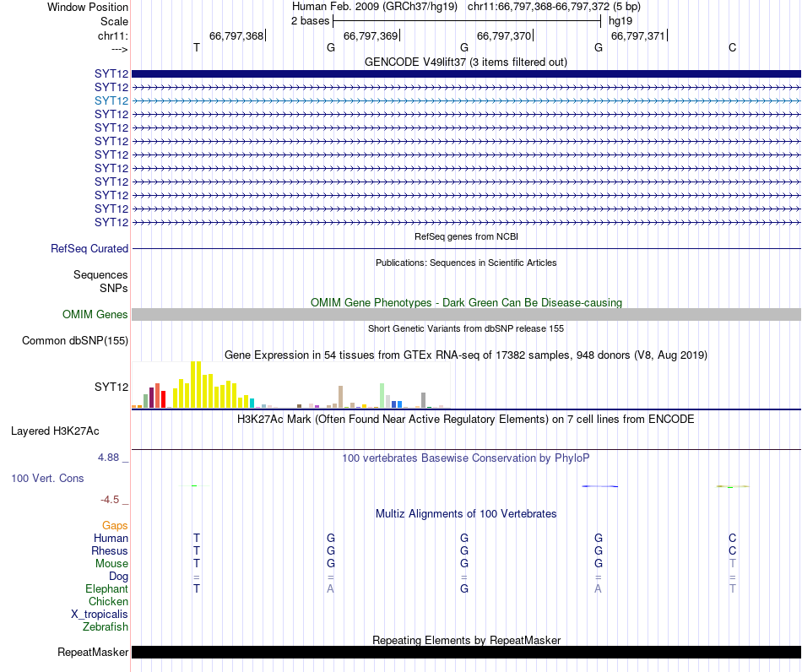Click the 'hg19' label beside scale bar
Image resolution: width=802 pixels, height=672 pixels.
620,21
